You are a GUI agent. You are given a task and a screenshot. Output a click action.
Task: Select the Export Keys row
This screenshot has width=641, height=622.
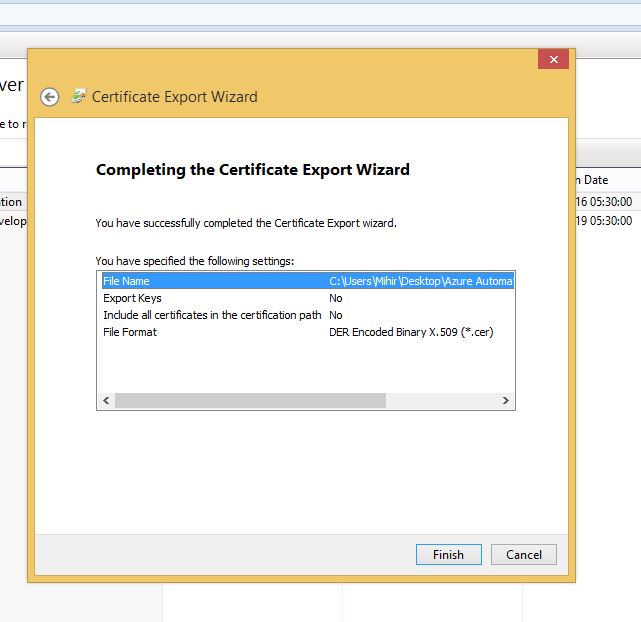coord(308,298)
